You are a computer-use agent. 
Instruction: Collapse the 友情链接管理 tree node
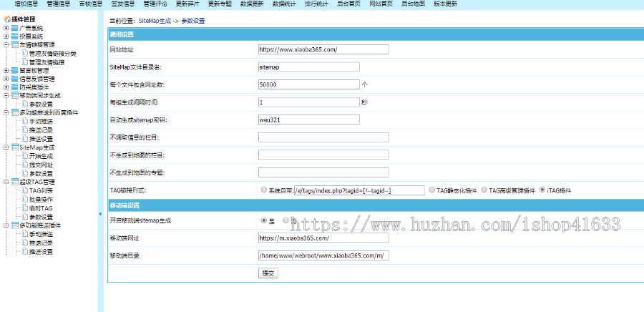[6, 45]
